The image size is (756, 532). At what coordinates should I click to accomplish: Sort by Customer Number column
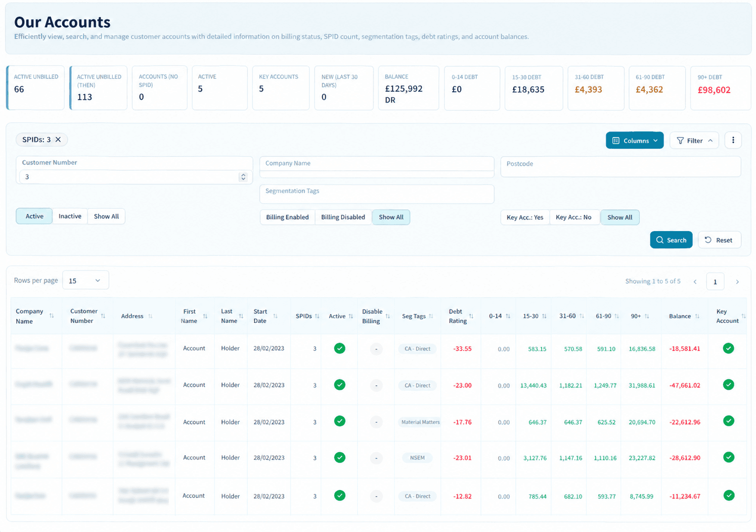103,316
